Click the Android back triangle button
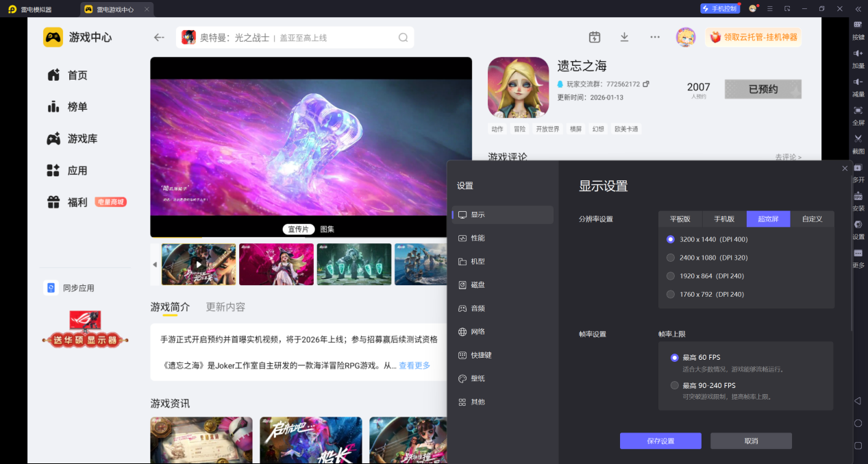 [x=858, y=400]
